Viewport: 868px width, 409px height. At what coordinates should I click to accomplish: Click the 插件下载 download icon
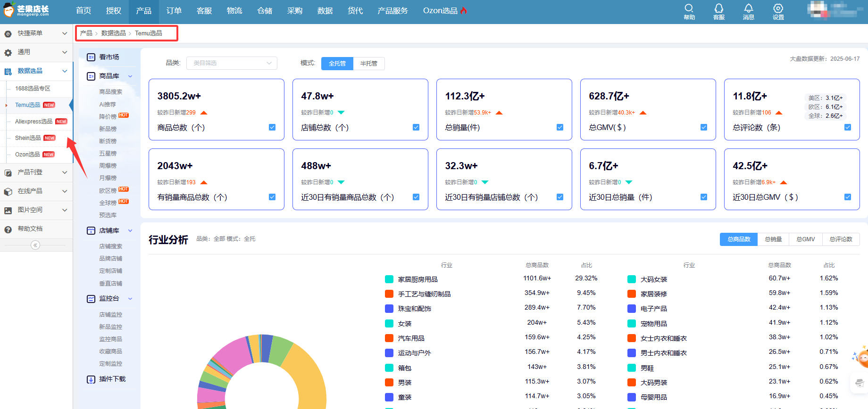pos(91,379)
